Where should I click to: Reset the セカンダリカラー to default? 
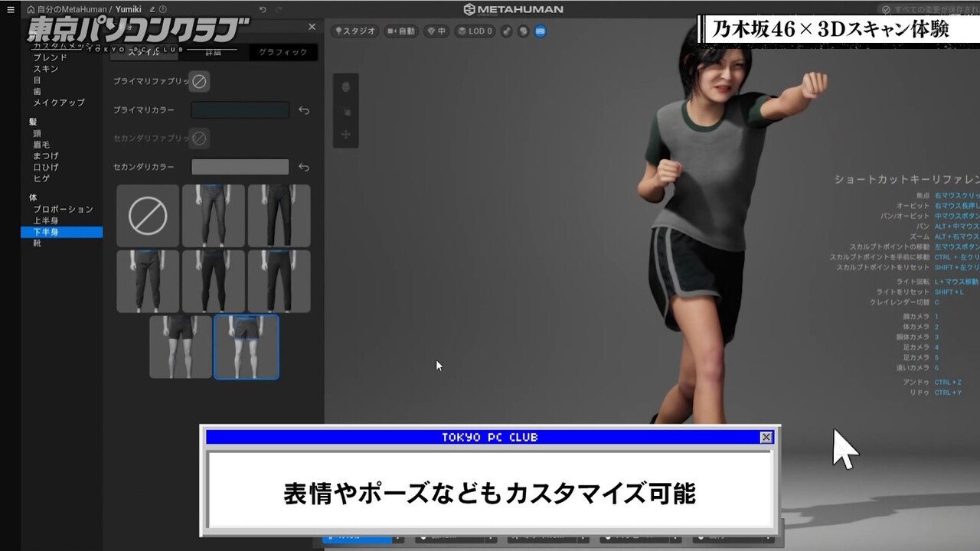304,167
